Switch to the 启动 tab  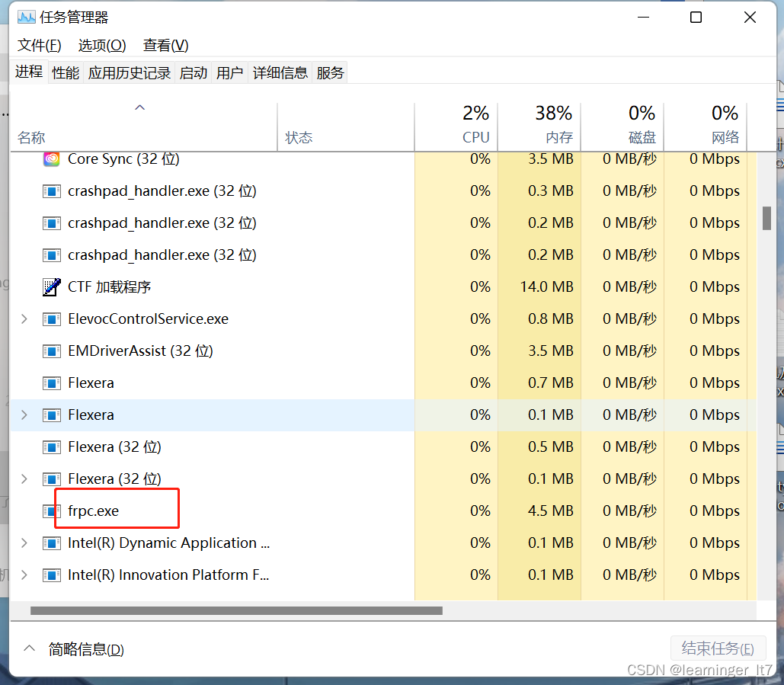click(194, 73)
